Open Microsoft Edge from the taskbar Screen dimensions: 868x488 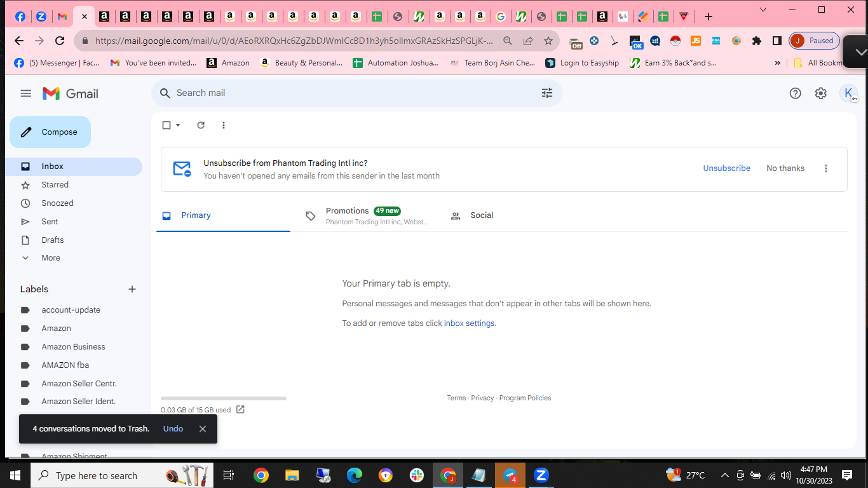click(355, 475)
